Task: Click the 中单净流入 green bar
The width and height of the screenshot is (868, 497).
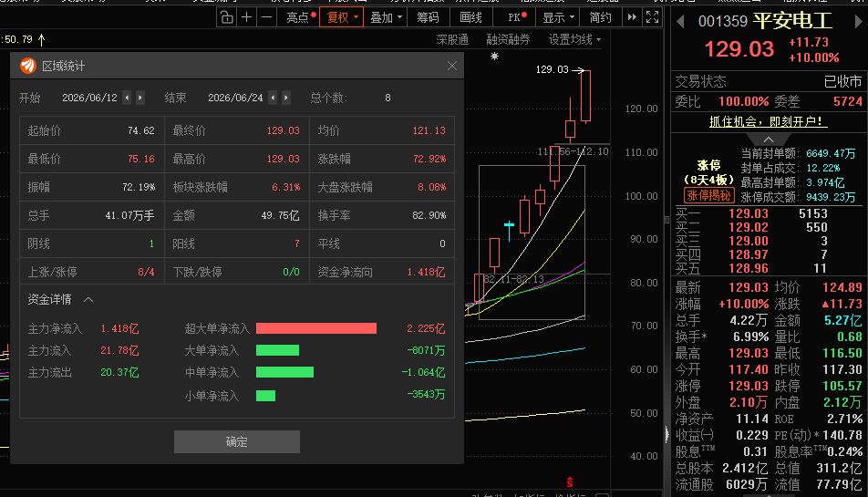Action: (x=284, y=372)
